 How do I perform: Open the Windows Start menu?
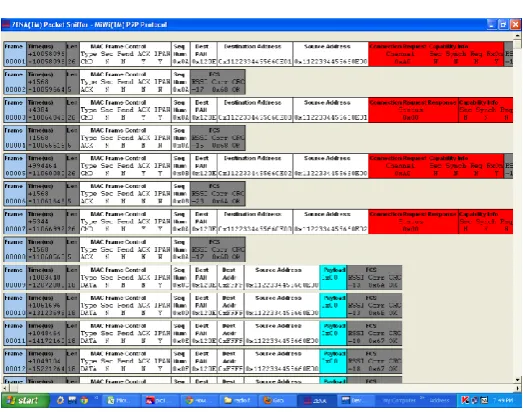coord(25,400)
